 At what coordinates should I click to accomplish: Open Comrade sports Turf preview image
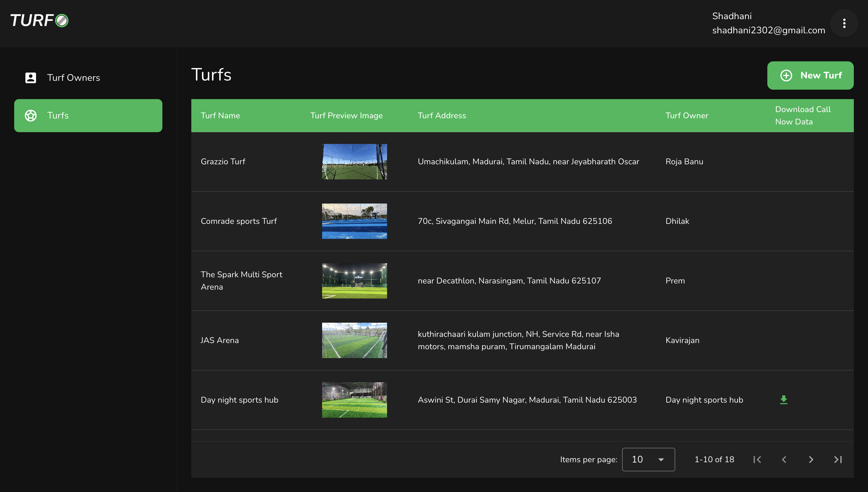point(354,221)
